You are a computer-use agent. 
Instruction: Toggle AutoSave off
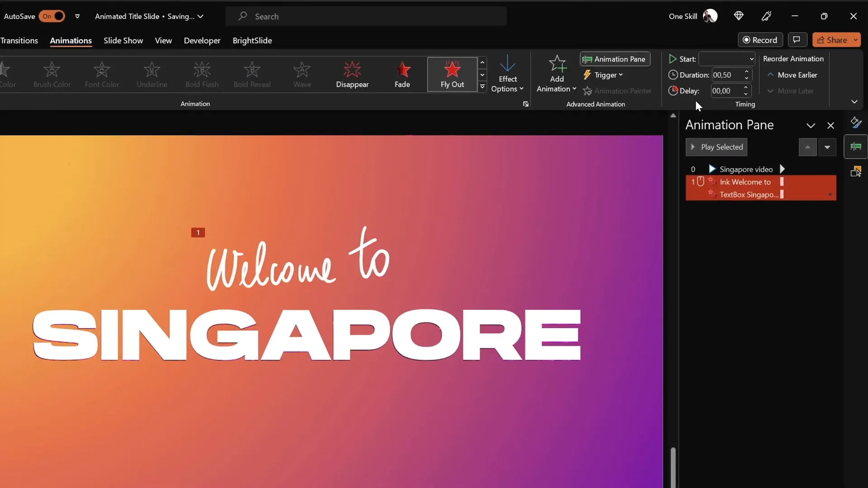(x=52, y=16)
